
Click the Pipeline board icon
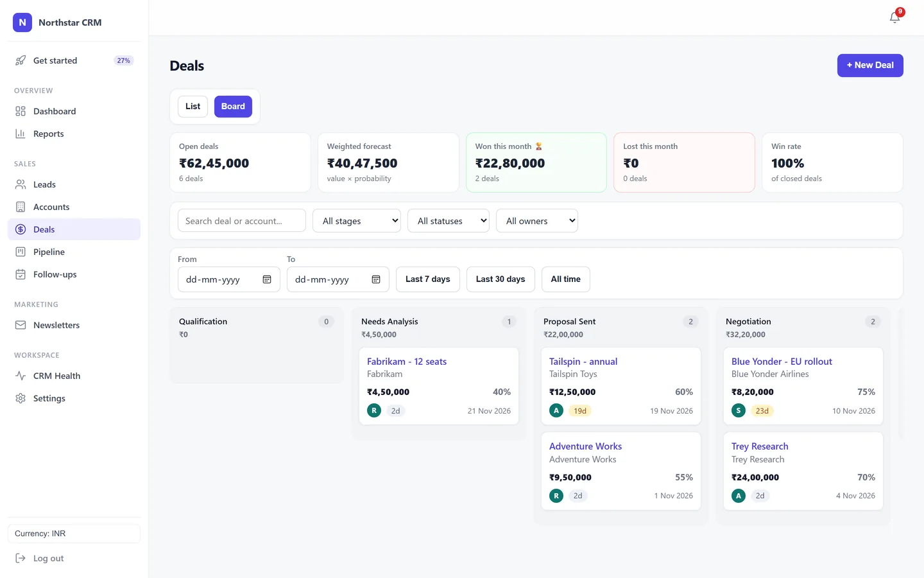point(21,252)
